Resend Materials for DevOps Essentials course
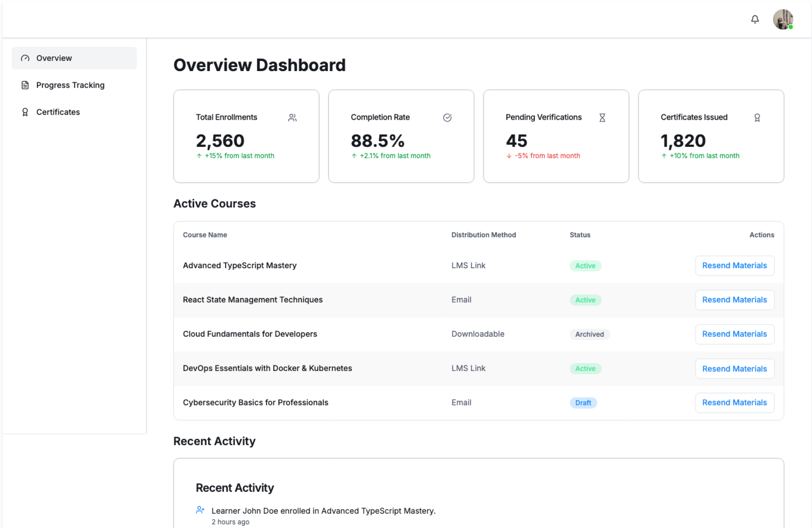The height and width of the screenshot is (528, 812). (x=734, y=368)
